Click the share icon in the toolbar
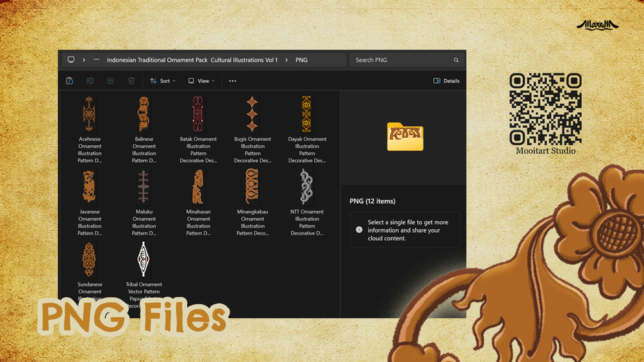The image size is (644, 362). point(111,81)
